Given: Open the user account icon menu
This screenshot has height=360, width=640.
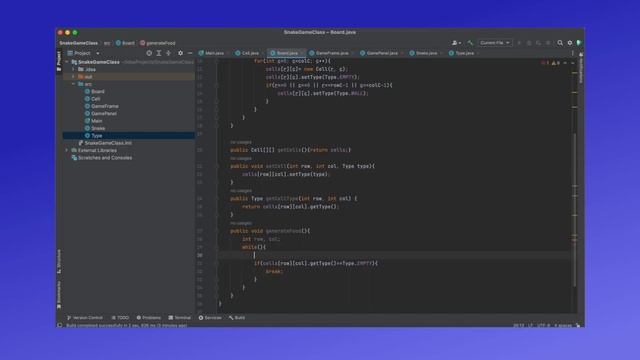Looking at the screenshot, I should 456,43.
